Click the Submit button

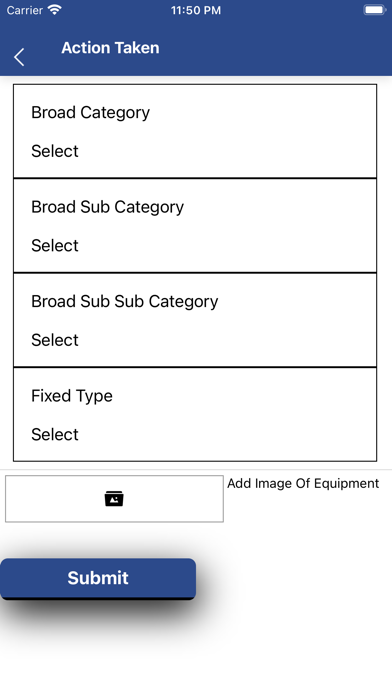(98, 578)
